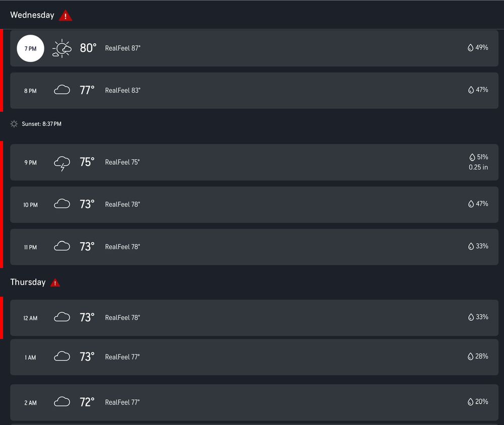
Task: Expand the 10 PM hourly forecast card
Action: pos(254,204)
